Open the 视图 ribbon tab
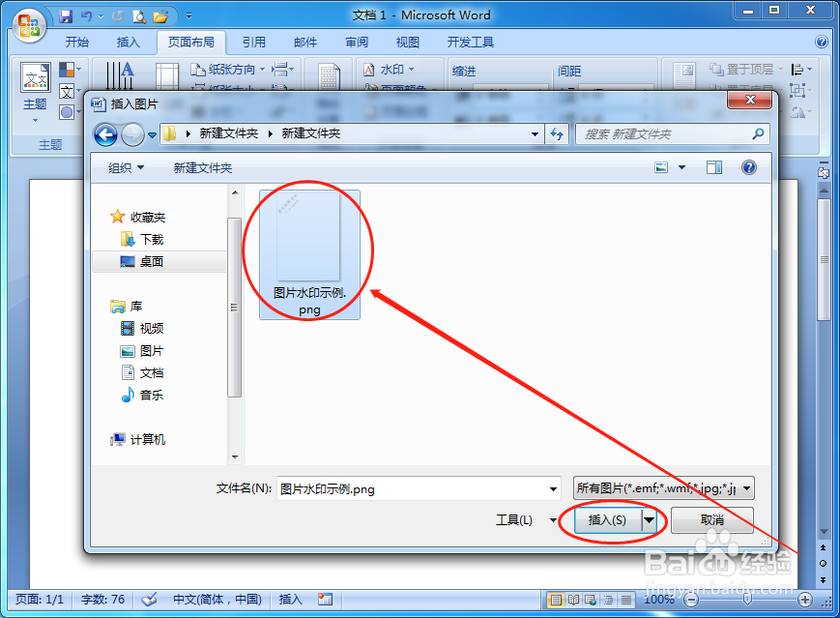This screenshot has width=840, height=618. (x=407, y=43)
